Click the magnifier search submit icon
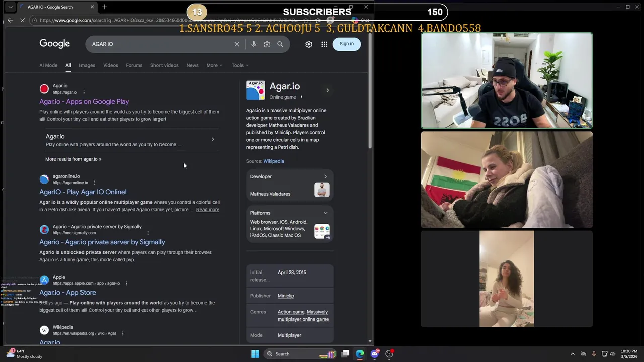This screenshot has width=644, height=362. [280, 44]
